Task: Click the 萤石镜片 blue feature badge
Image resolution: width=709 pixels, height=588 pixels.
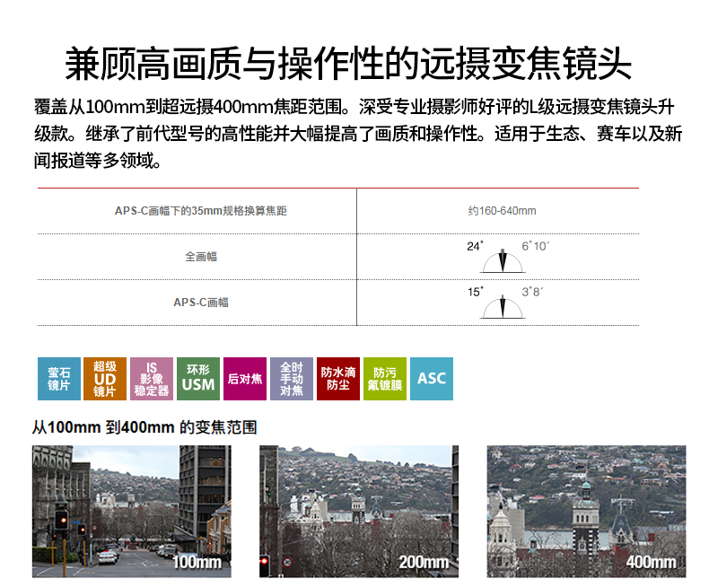Action: click(x=58, y=379)
